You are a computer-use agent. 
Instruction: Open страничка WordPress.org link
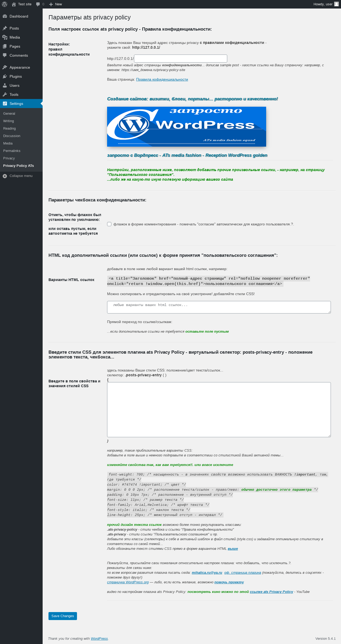click(x=128, y=582)
